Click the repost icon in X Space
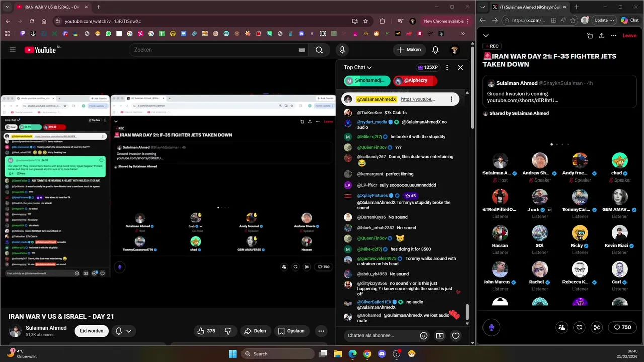 tap(579, 327)
